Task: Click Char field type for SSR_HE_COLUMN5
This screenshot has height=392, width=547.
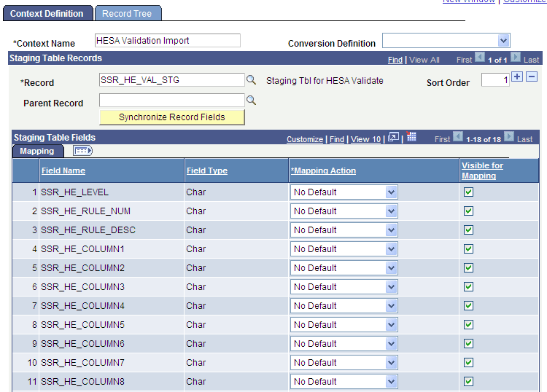Action: coord(195,324)
